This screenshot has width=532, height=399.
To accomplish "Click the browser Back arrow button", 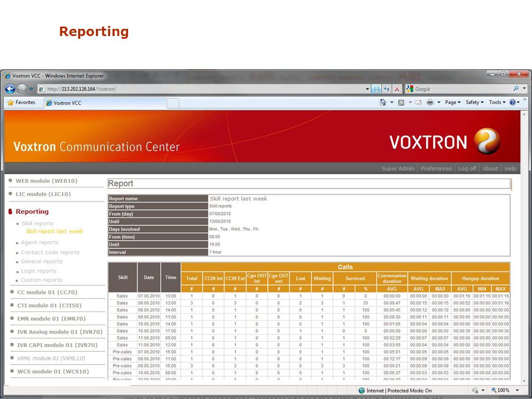I will [x=10, y=89].
